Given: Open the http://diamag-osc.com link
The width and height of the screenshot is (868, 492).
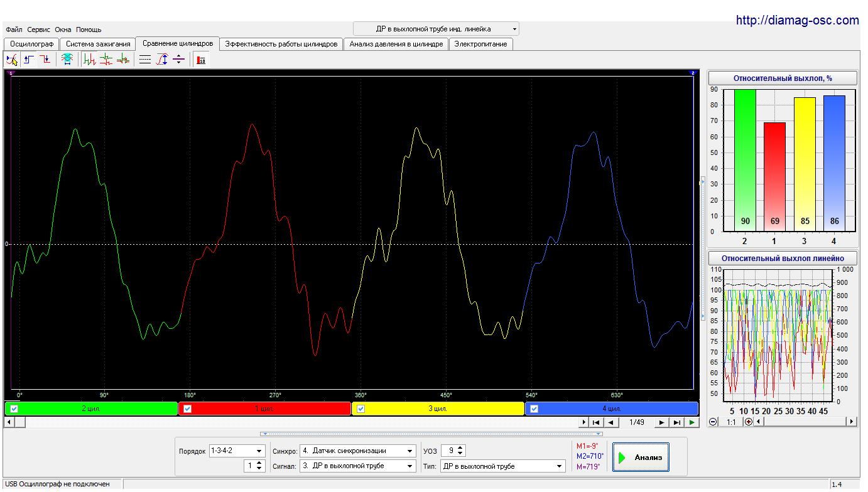Looking at the screenshot, I should click(x=797, y=20).
